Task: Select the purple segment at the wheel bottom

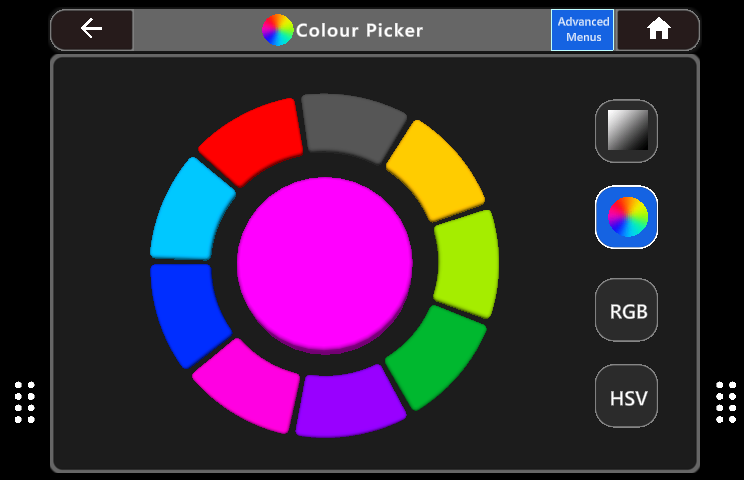Action: coord(350,402)
